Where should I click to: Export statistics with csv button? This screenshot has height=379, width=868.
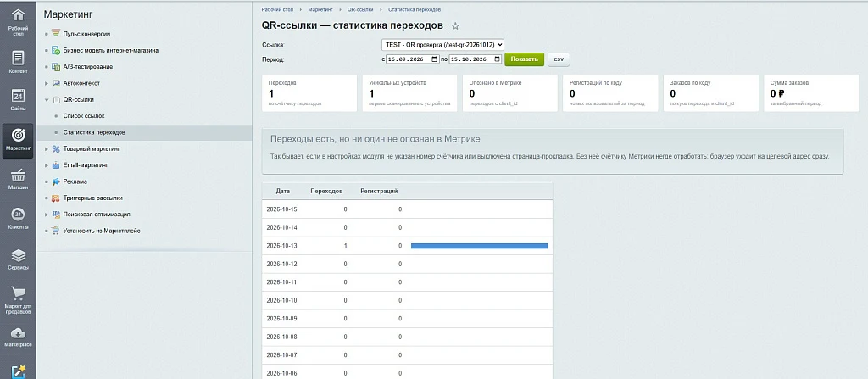coord(559,59)
